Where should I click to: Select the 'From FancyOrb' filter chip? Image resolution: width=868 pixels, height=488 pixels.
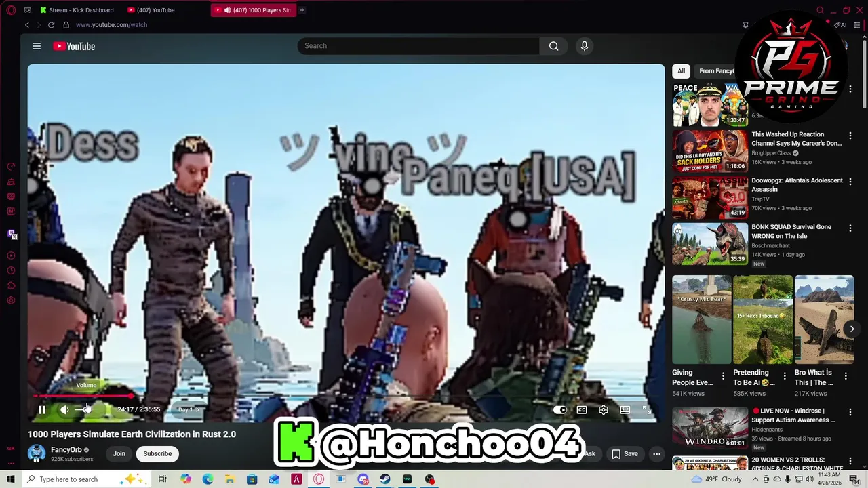pyautogui.click(x=716, y=71)
